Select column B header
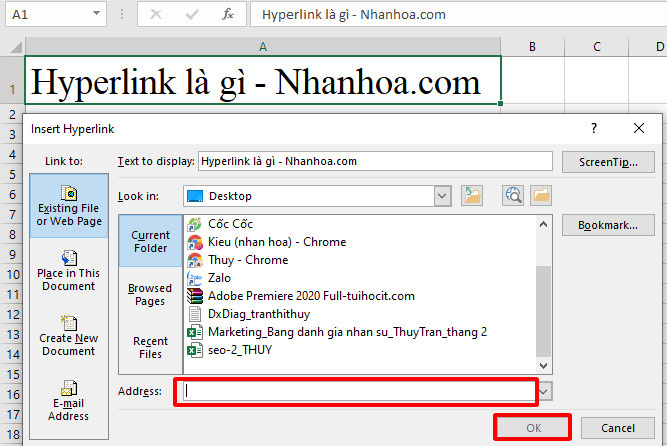 [532, 47]
